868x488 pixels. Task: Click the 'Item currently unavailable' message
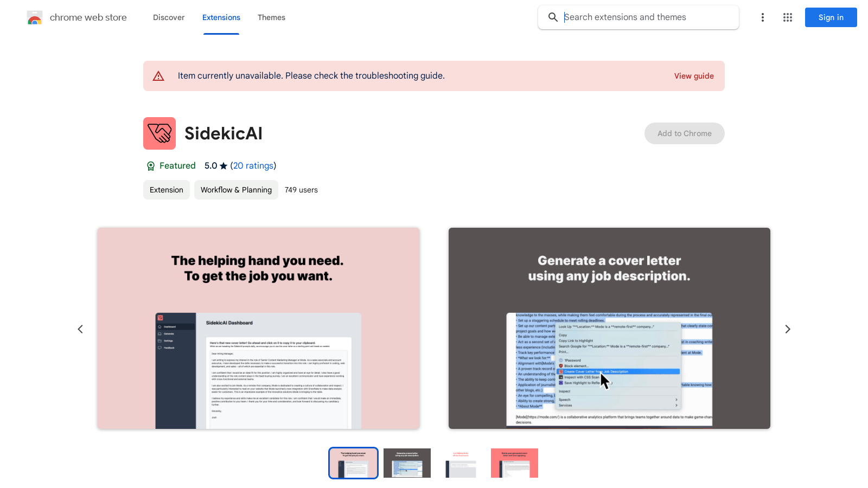[311, 76]
